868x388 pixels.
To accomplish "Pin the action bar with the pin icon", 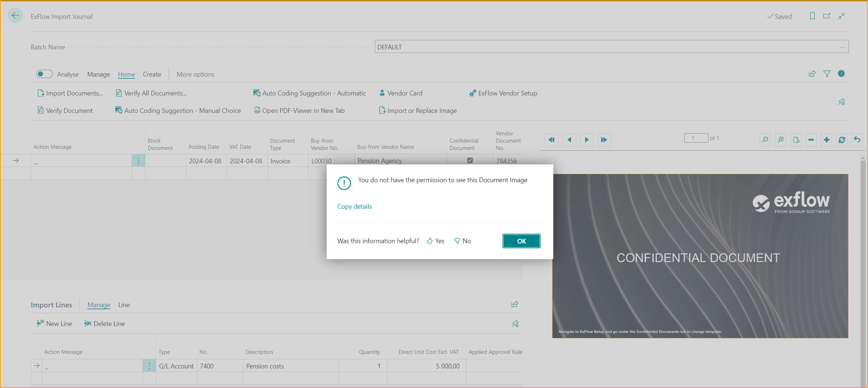I will (x=842, y=102).
